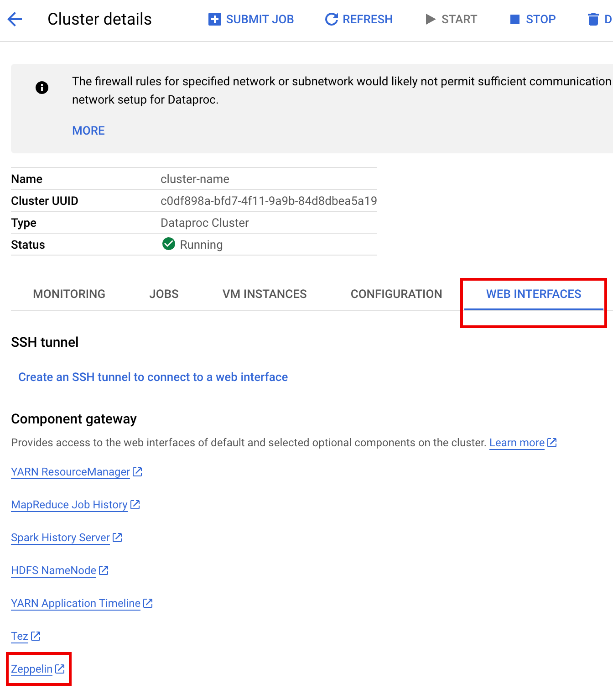Click the Start play icon
The height and width of the screenshot is (700, 613).
[430, 19]
